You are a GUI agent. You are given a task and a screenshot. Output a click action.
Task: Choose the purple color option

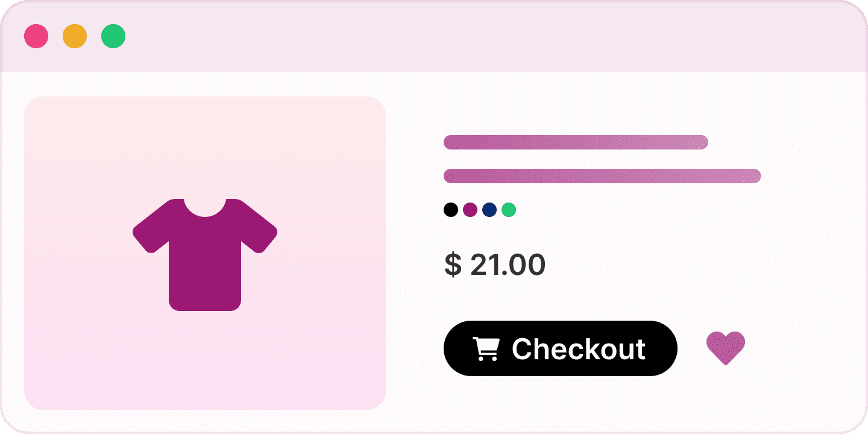point(470,210)
